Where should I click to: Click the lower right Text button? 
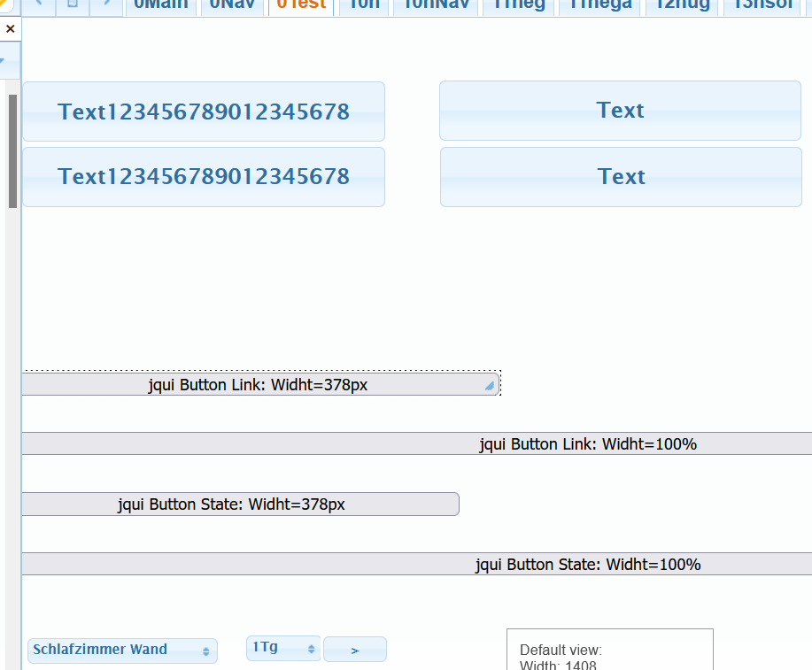(x=621, y=177)
